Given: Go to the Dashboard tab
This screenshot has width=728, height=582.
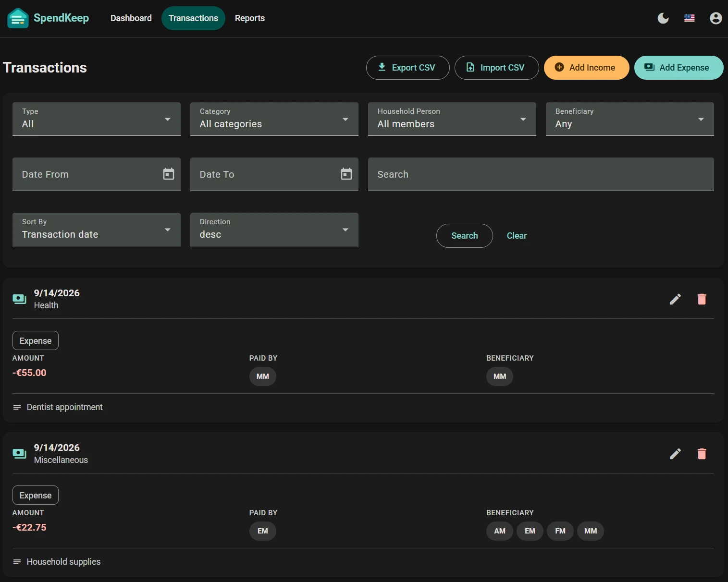Looking at the screenshot, I should pyautogui.click(x=131, y=18).
